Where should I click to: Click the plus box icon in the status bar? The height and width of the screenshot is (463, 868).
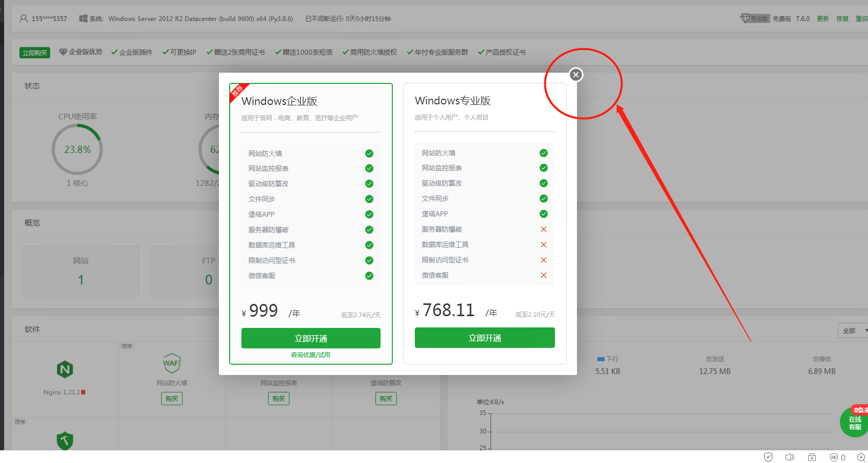(x=812, y=457)
